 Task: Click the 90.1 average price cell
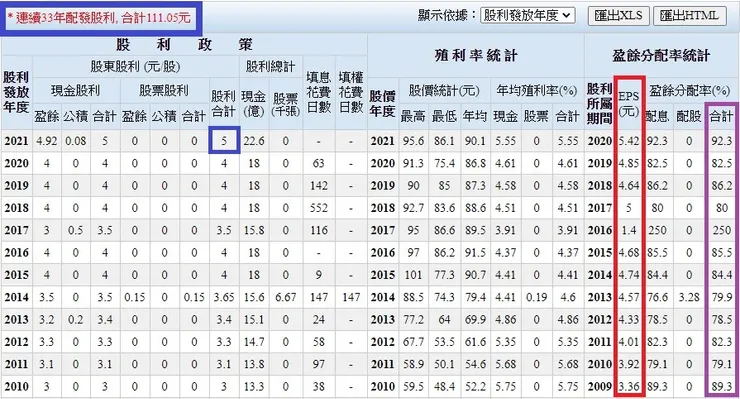474,141
